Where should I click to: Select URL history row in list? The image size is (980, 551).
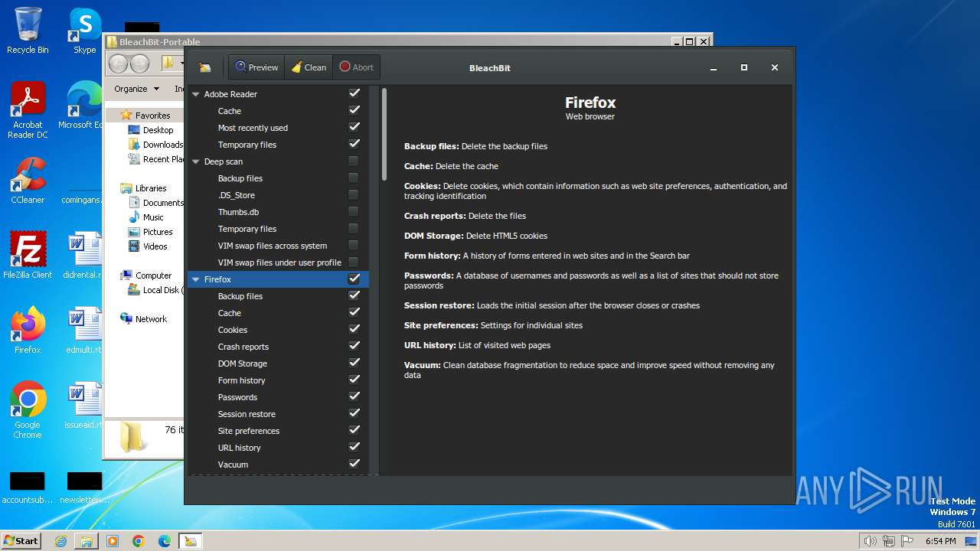click(x=278, y=448)
